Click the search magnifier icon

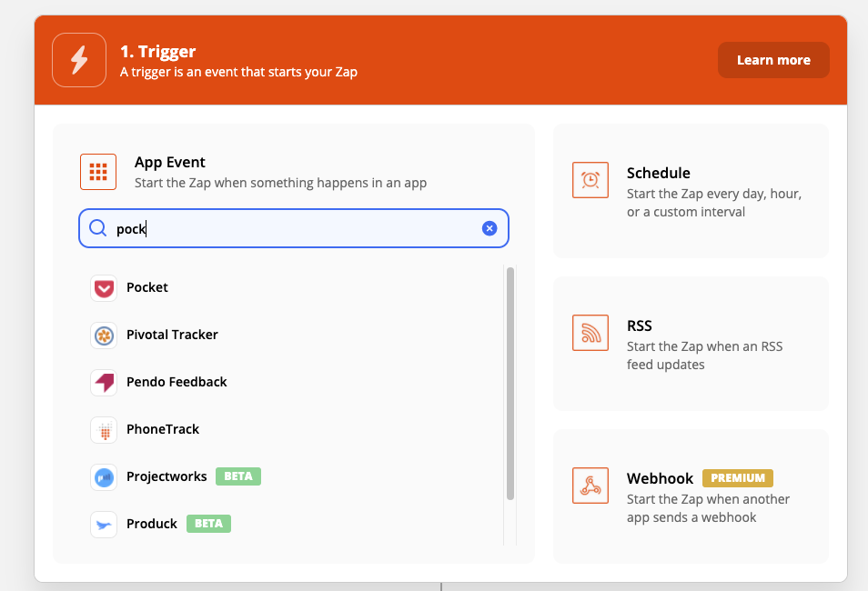click(98, 228)
